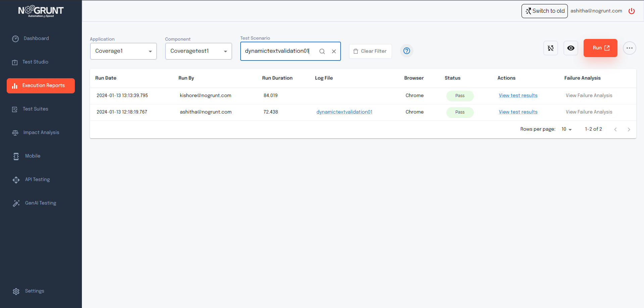Click the 72.438 run duration cell
644x308 pixels.
pyautogui.click(x=271, y=112)
